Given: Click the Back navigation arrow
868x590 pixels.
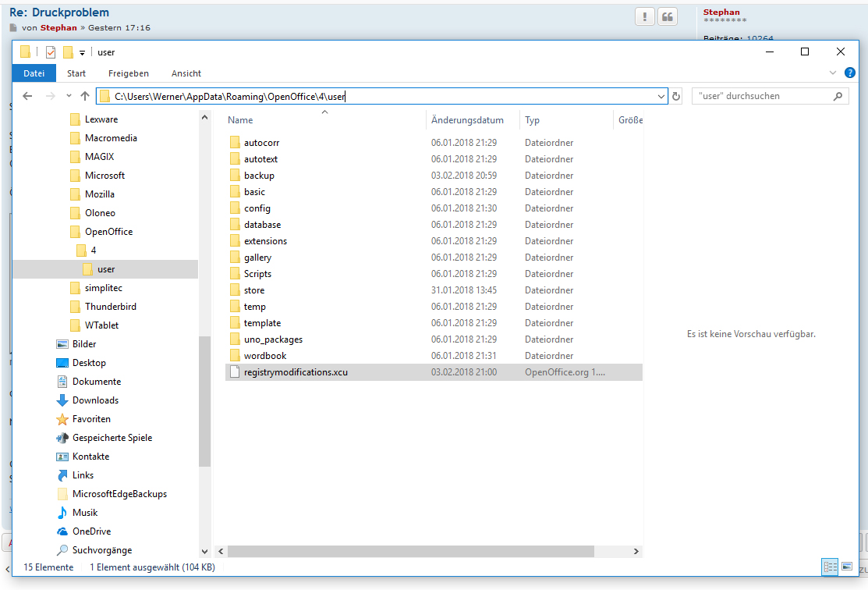Looking at the screenshot, I should click(27, 96).
